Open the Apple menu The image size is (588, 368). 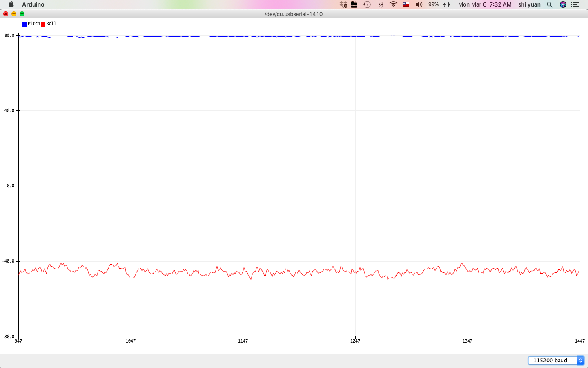click(11, 4)
